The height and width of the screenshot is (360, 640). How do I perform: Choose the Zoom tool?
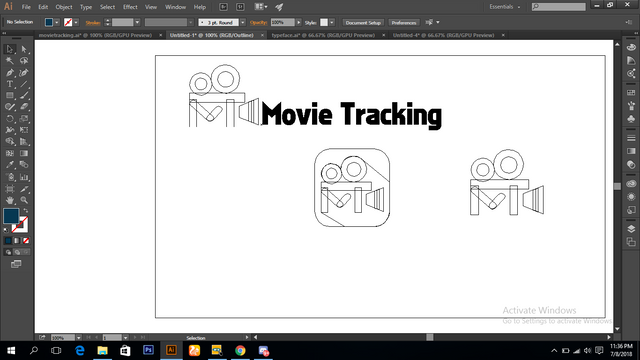coord(24,200)
